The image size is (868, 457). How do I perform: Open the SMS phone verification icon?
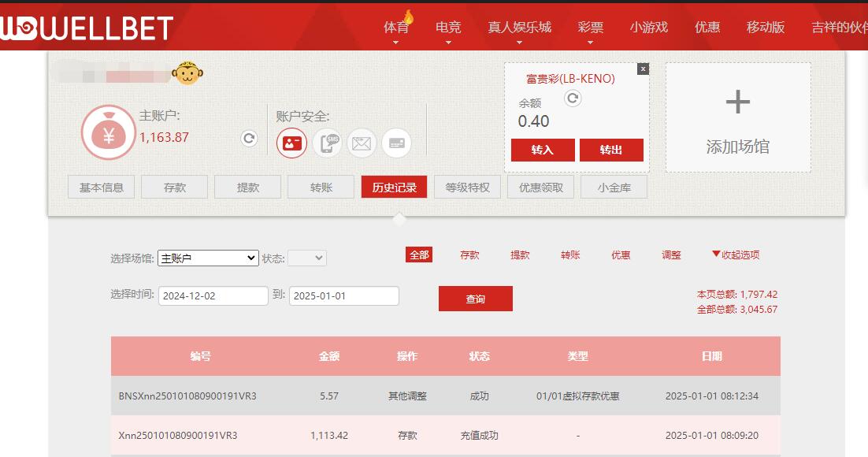pos(327,143)
